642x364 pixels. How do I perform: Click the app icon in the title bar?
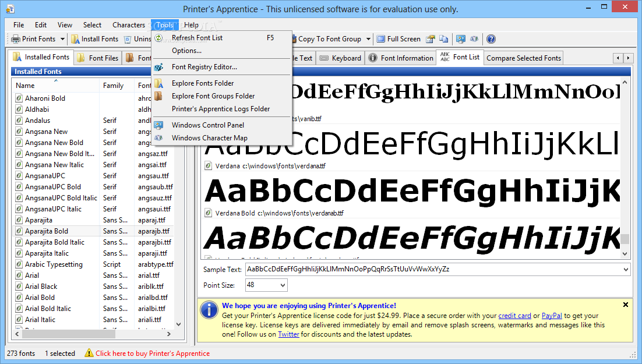point(10,9)
